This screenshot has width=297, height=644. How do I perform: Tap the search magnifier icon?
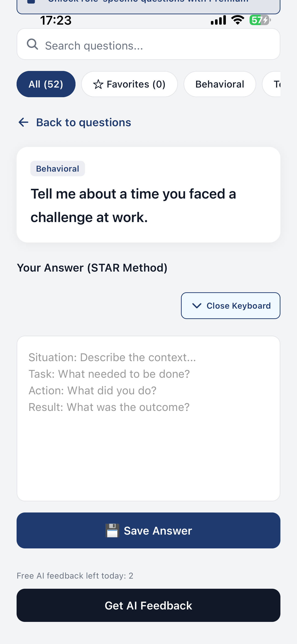pos(32,44)
